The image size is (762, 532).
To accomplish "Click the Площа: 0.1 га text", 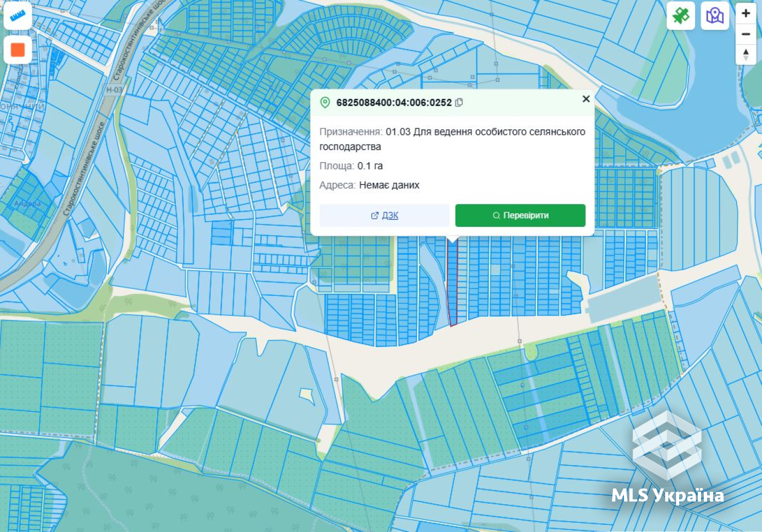I will click(351, 166).
